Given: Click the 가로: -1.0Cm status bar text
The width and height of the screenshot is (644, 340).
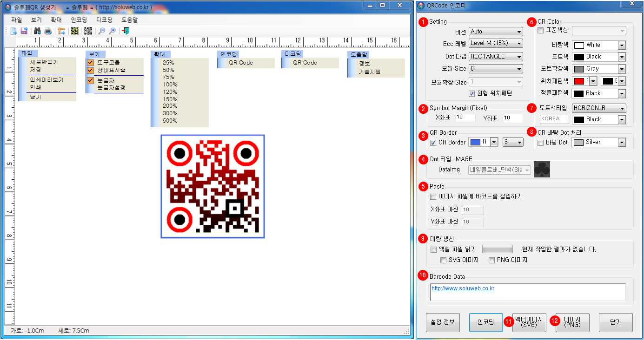Looking at the screenshot, I should click(x=27, y=331).
